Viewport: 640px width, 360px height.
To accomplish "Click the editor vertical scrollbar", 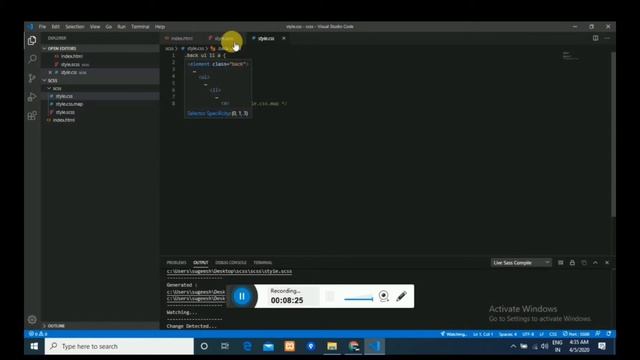I will [x=613, y=135].
